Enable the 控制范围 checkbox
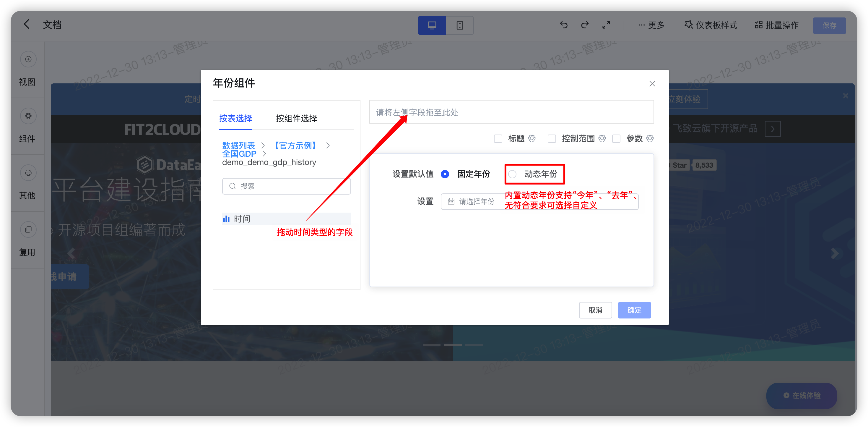The image size is (868, 427). 552,139
